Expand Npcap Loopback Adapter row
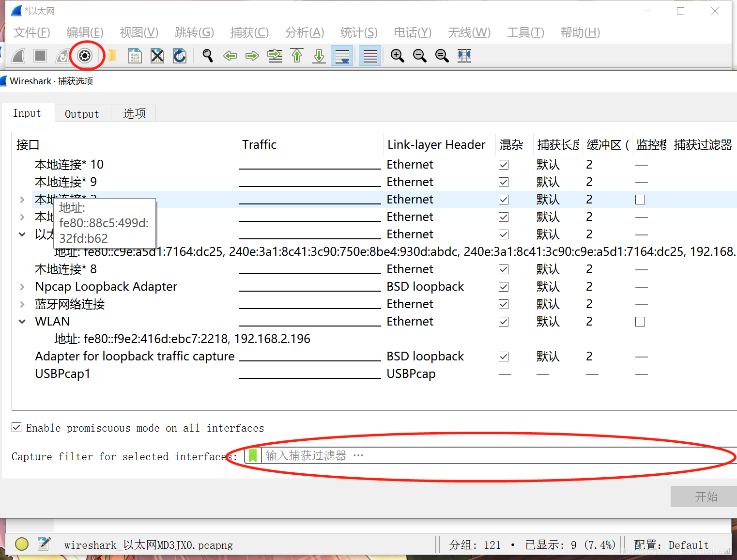 [22, 287]
